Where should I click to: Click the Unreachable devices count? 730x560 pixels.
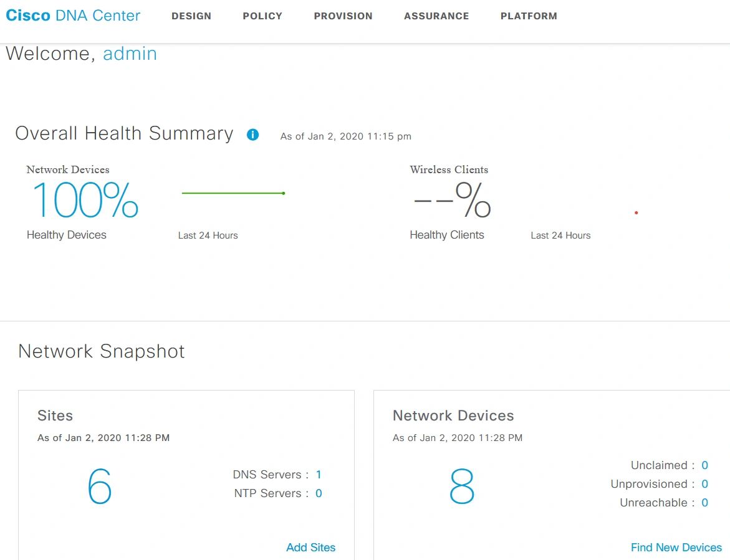(x=704, y=503)
